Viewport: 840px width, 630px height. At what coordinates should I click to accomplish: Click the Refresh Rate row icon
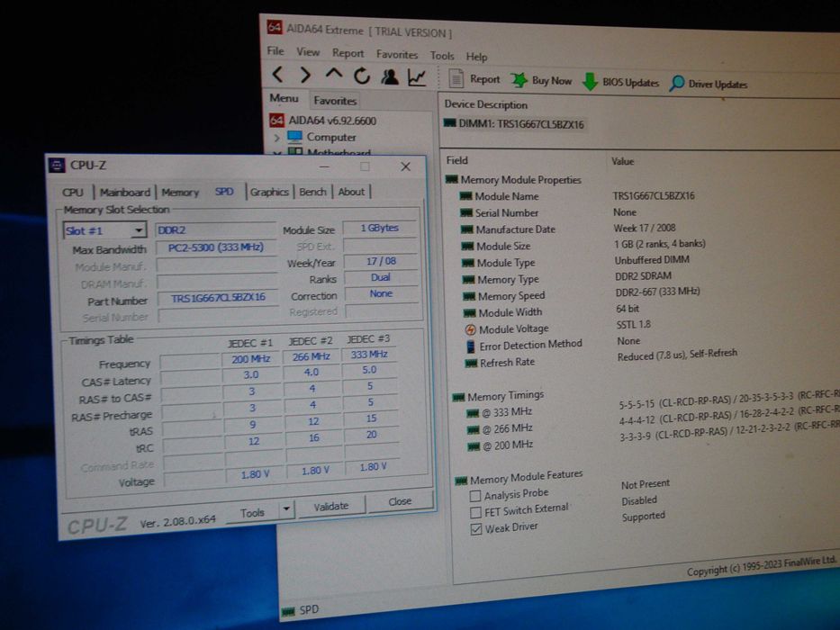point(471,364)
